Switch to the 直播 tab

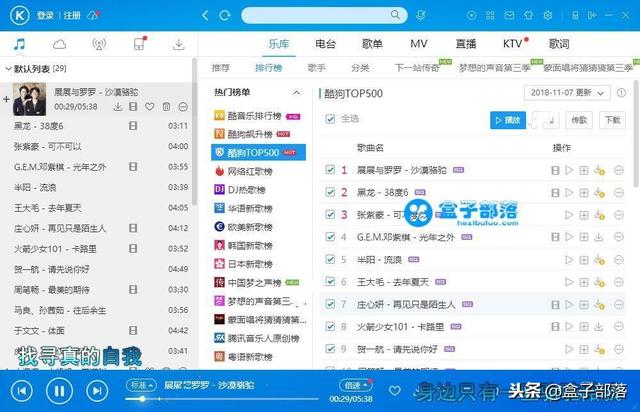(x=466, y=44)
